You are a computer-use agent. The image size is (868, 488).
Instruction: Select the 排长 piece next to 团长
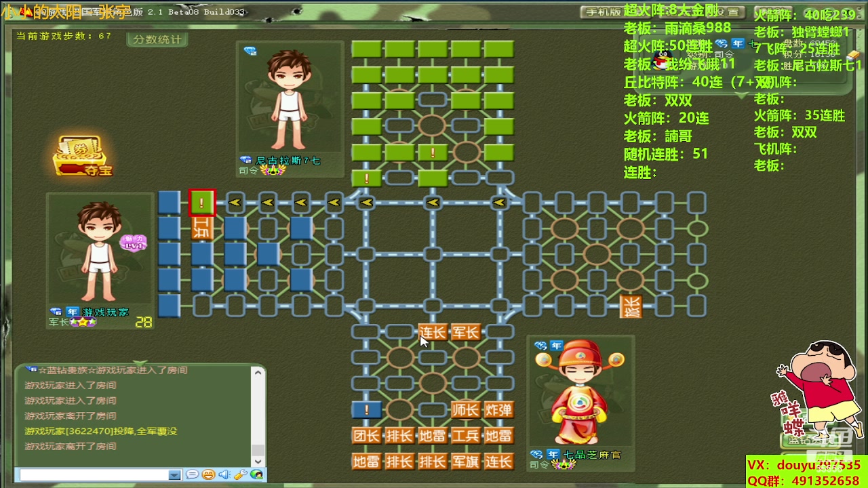(399, 436)
